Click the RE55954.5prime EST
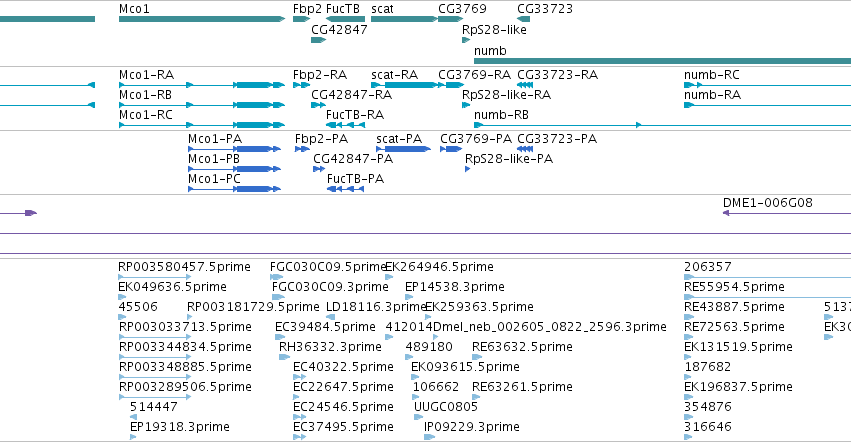The height and width of the screenshot is (442, 851). (x=735, y=287)
